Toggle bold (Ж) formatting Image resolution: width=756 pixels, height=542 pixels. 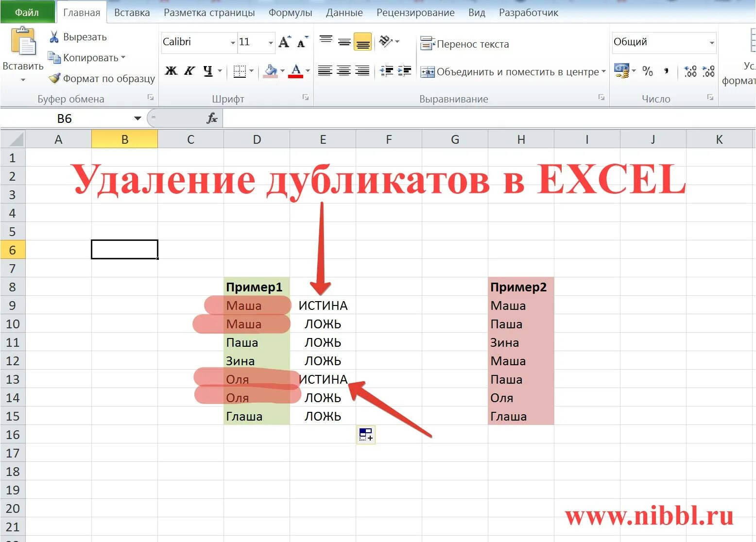pos(171,71)
